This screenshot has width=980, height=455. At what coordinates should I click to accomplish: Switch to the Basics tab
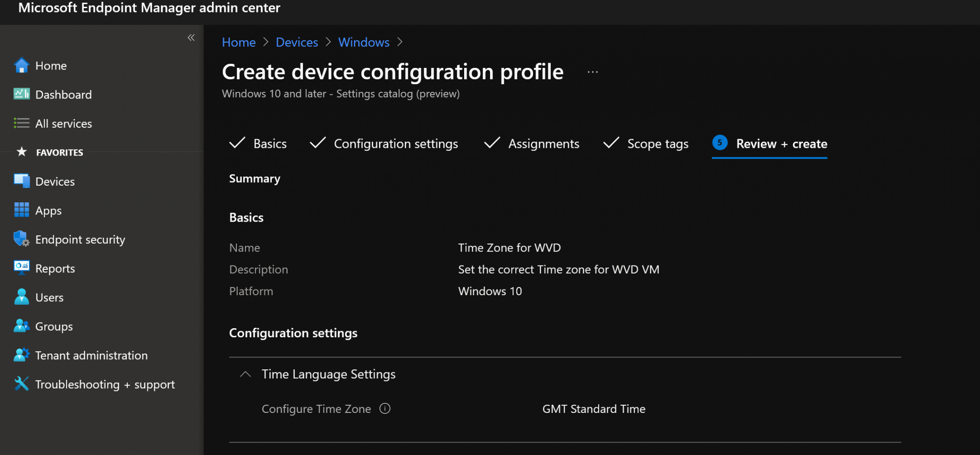pyautogui.click(x=269, y=144)
